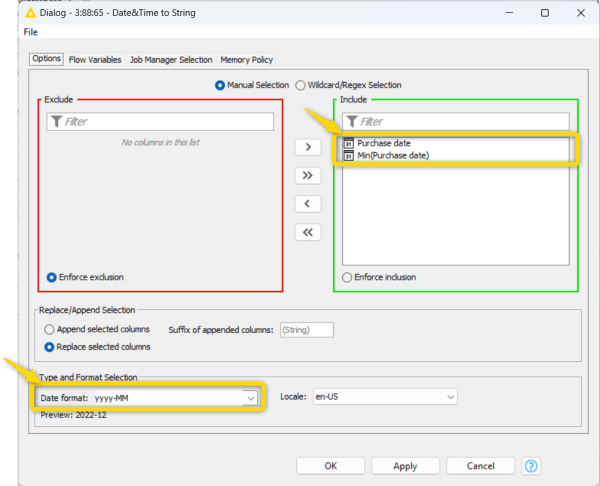Viewport: 600px width, 486px height.
Task: Select Manual Selection radio button
Action: coord(220,85)
